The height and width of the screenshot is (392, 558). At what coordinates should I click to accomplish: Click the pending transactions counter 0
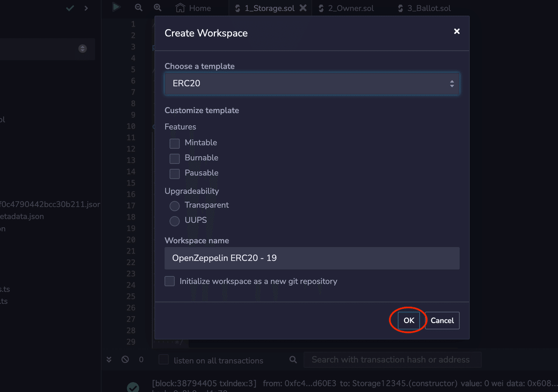point(141,359)
